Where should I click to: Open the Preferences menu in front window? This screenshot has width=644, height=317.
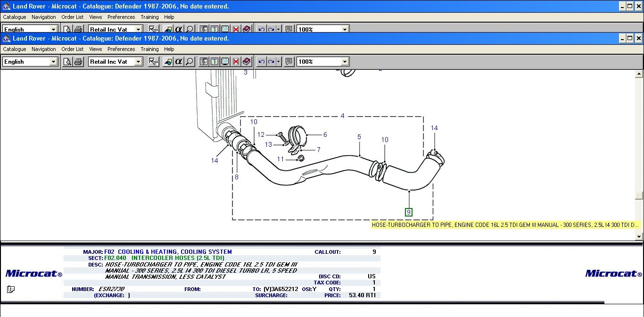pyautogui.click(x=121, y=49)
